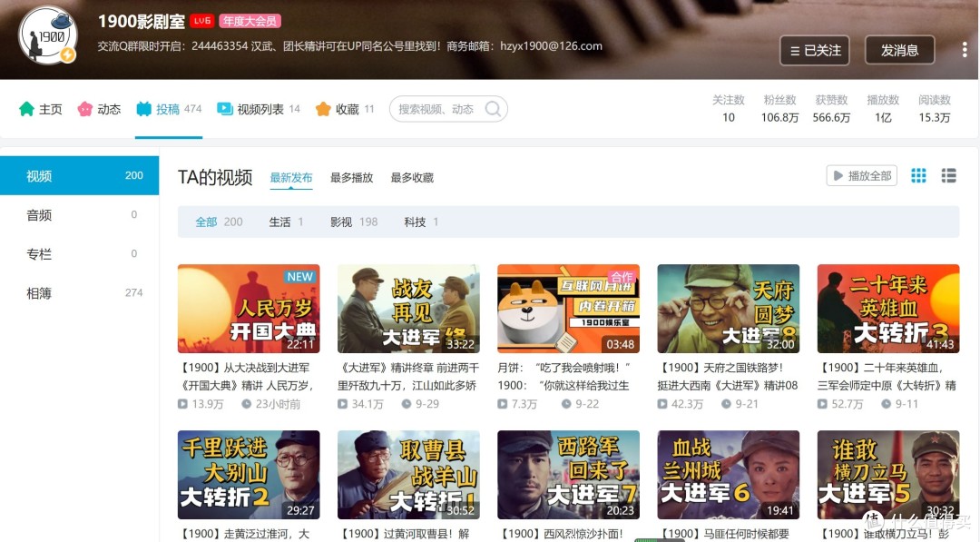Filter videos by 影视 category
This screenshot has width=980, height=542.
tap(341, 222)
